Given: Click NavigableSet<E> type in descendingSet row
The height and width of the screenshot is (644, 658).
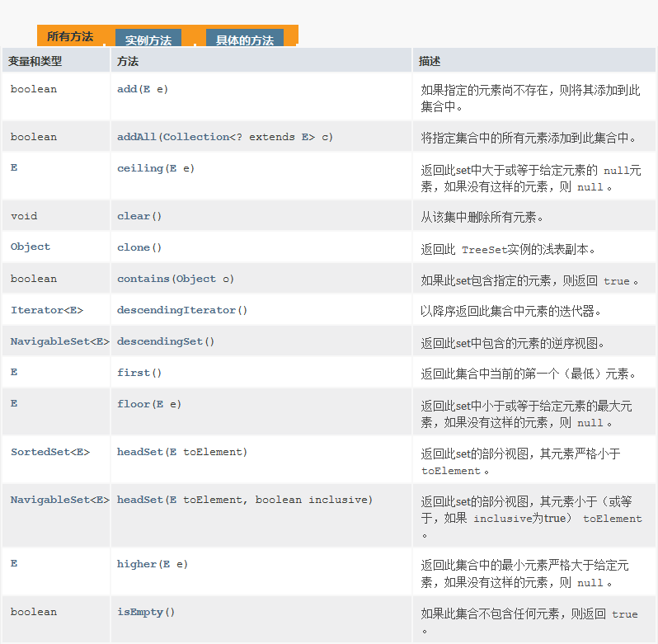Looking at the screenshot, I should (59, 341).
